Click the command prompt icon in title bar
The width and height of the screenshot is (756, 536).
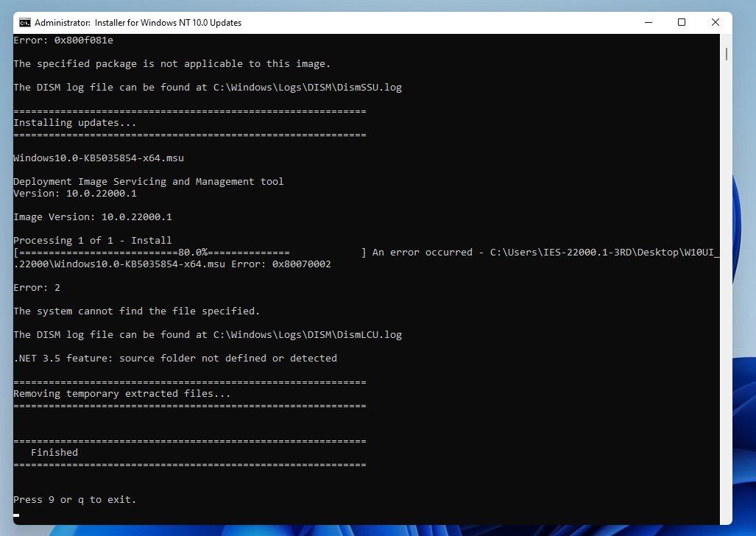[x=24, y=23]
